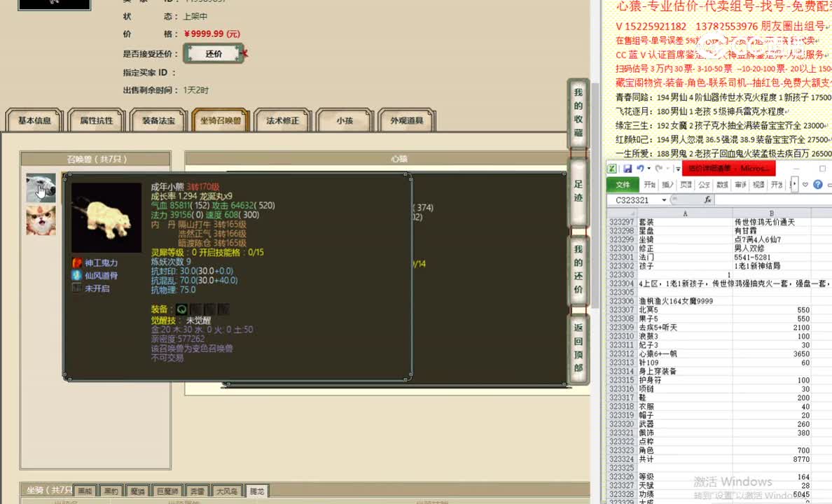Select the 仙风道骨 skill icon in the pet panel
832x504 pixels.
tap(78, 276)
